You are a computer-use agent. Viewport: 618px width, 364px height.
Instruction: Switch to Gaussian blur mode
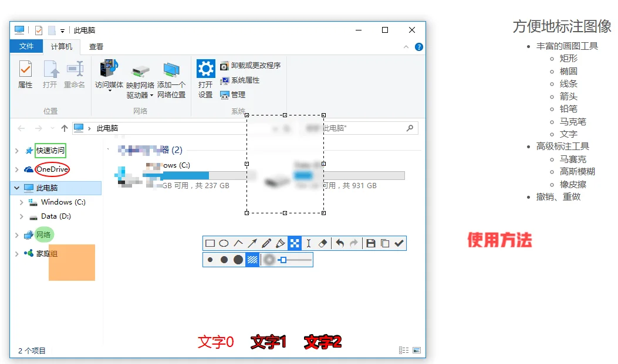click(268, 259)
